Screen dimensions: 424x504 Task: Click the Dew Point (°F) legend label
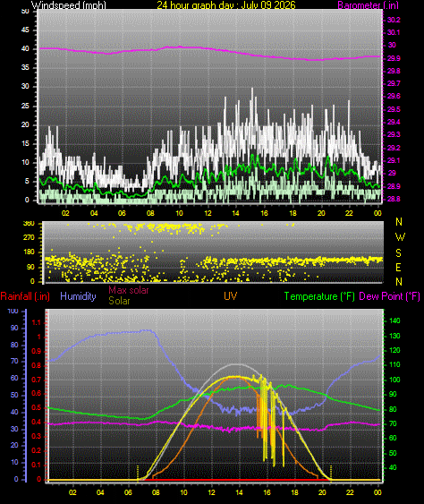click(389, 296)
